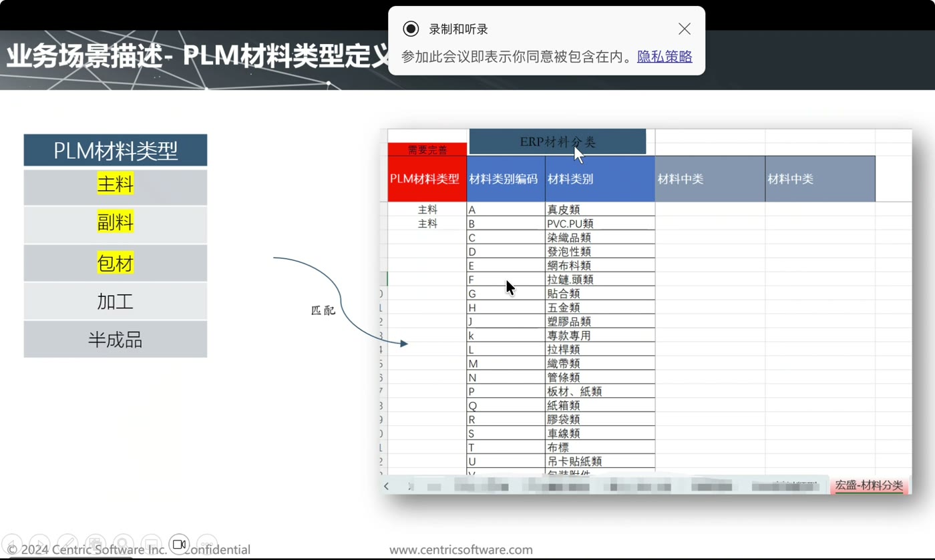Click the PVC.PU類 cell
Image resolution: width=935 pixels, height=560 pixels.
click(600, 224)
